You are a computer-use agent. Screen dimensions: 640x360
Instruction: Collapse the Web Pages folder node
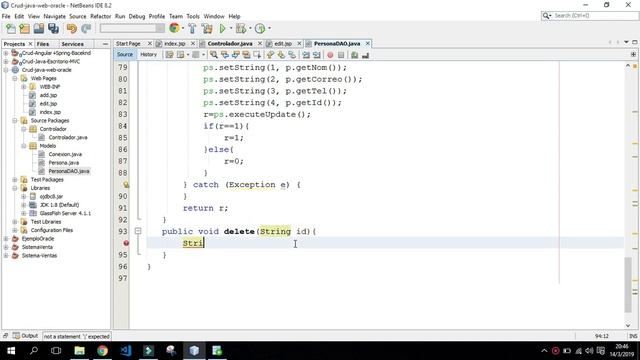pyautogui.click(x=15, y=78)
